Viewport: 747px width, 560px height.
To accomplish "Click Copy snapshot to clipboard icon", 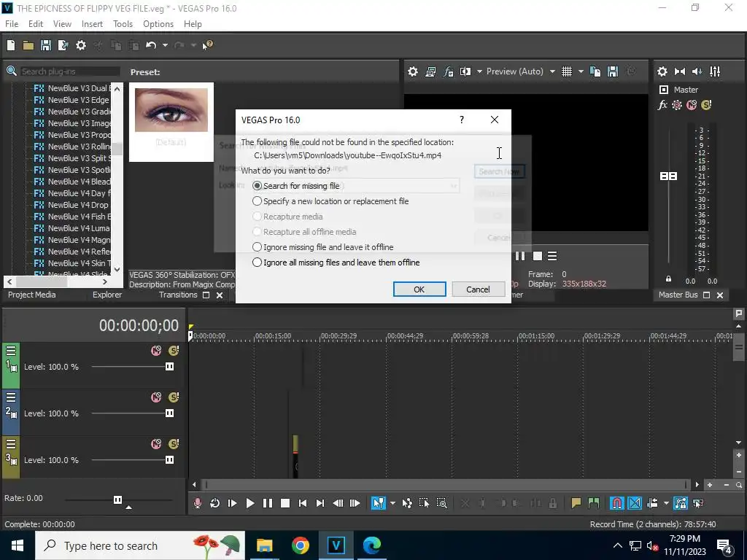I will (x=595, y=71).
